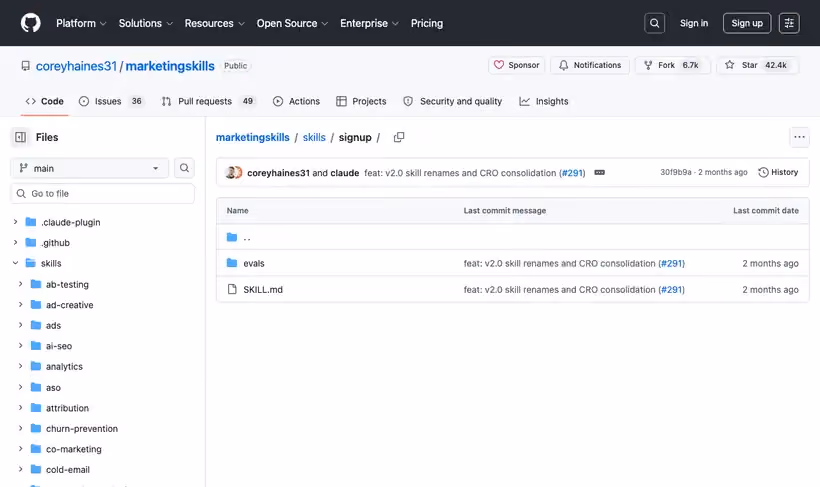Copy the signup path icon
The image size is (820, 487).
(399, 137)
